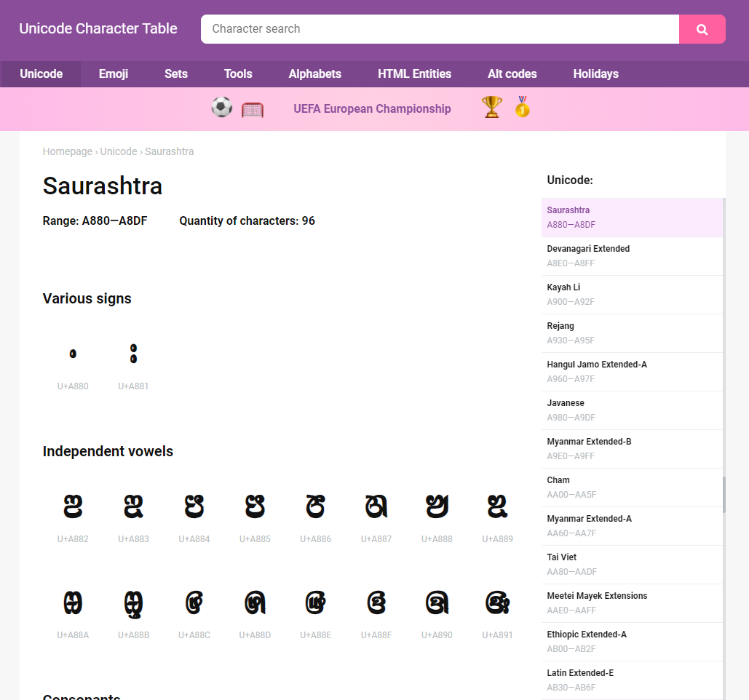749x700 pixels.
Task: Open the Tools nav tab
Action: (238, 74)
